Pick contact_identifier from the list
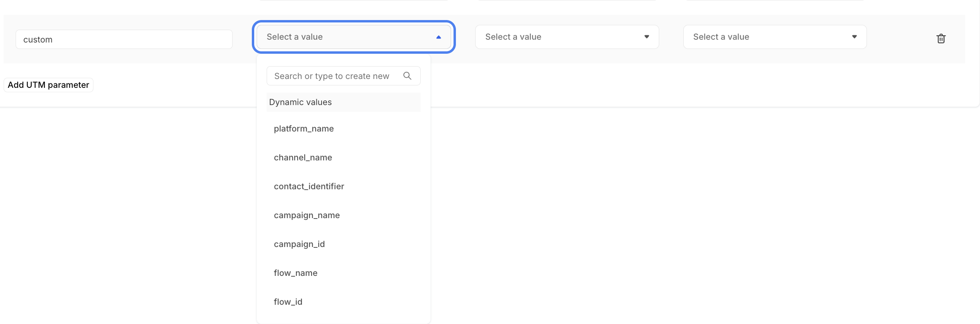 click(x=309, y=186)
